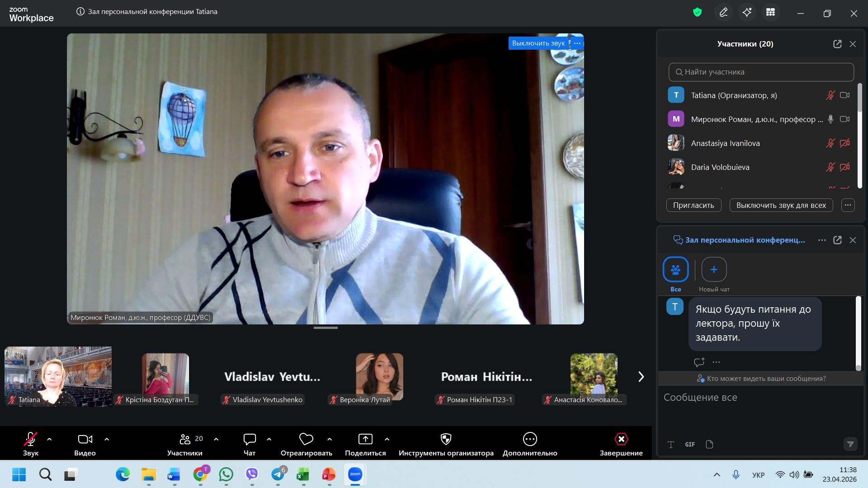Expand share options arrow beside Поделиться
The height and width of the screenshot is (488, 868).
tap(387, 439)
